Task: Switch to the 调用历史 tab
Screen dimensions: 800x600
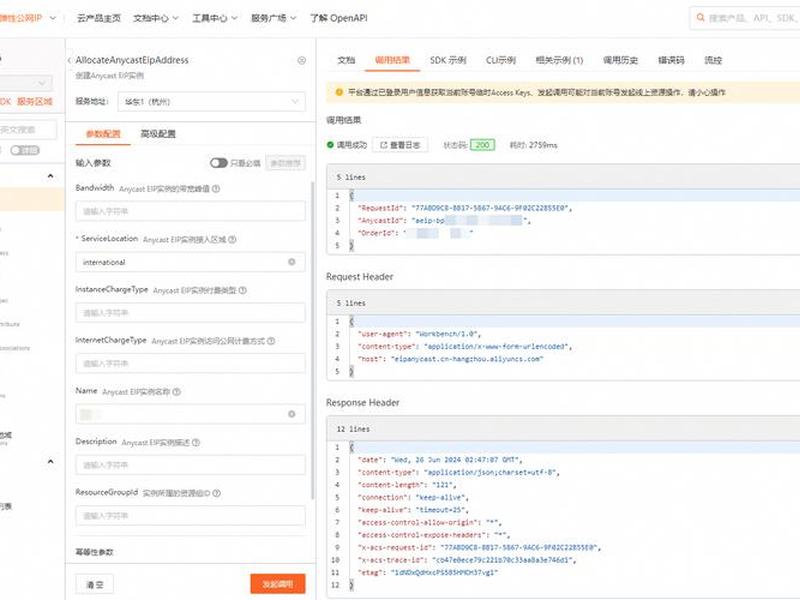Action: click(x=620, y=60)
